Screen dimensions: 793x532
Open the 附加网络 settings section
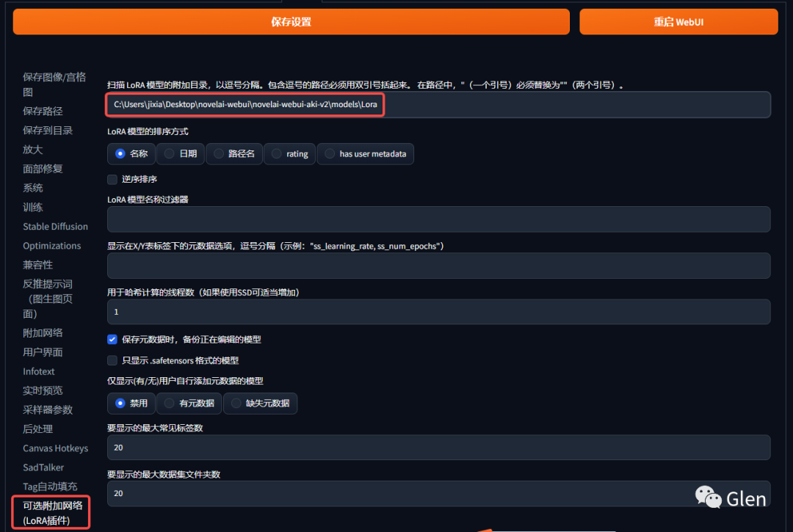point(43,333)
